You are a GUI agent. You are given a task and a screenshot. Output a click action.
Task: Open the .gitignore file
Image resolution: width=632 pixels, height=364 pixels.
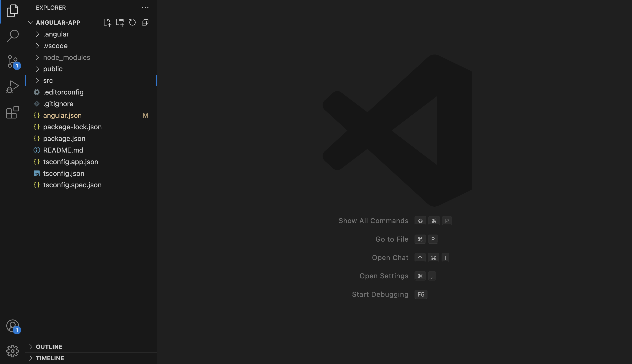pyautogui.click(x=91, y=104)
